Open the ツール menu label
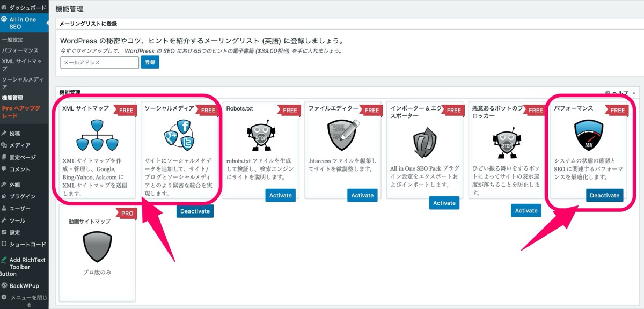Viewport: 644px width, 309px height. [x=17, y=220]
